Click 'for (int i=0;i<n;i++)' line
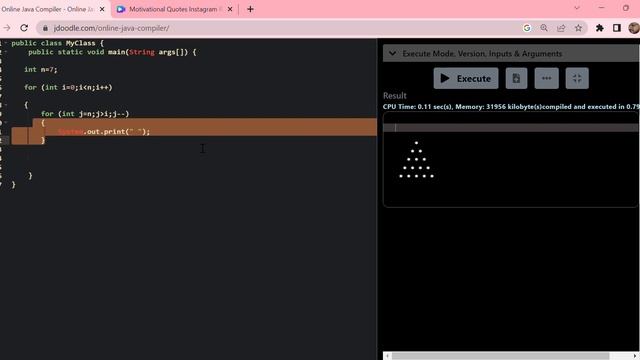This screenshot has width=640, height=360. pos(68,87)
